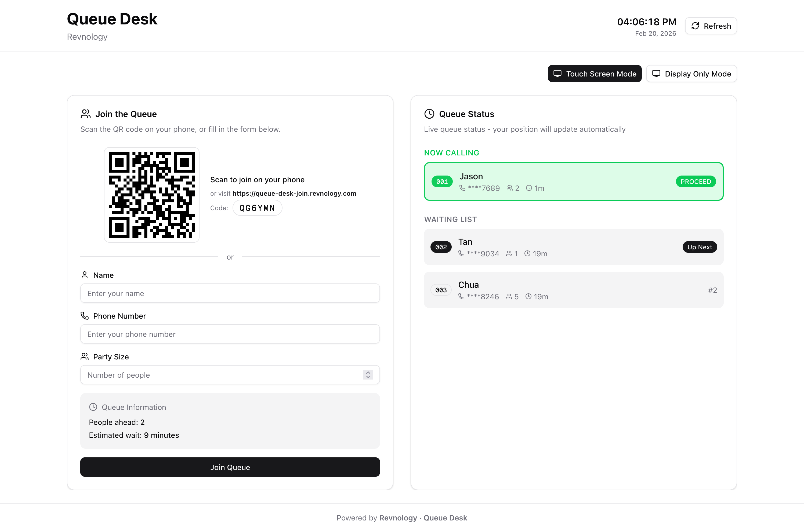Click the refresh arrows icon
Screen dimensions: 804x532
tap(695, 26)
